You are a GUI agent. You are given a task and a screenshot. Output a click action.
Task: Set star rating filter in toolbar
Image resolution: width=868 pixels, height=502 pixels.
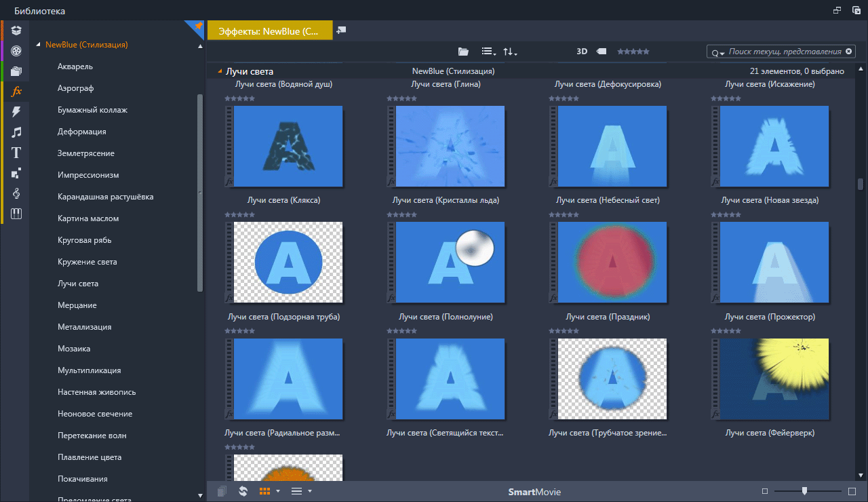[x=633, y=52]
